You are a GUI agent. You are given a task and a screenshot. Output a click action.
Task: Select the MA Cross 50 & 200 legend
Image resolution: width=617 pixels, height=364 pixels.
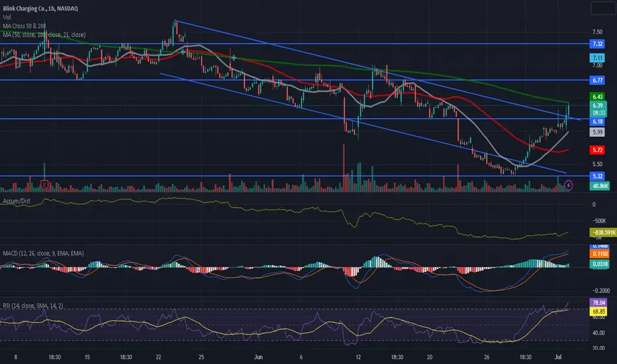point(24,26)
